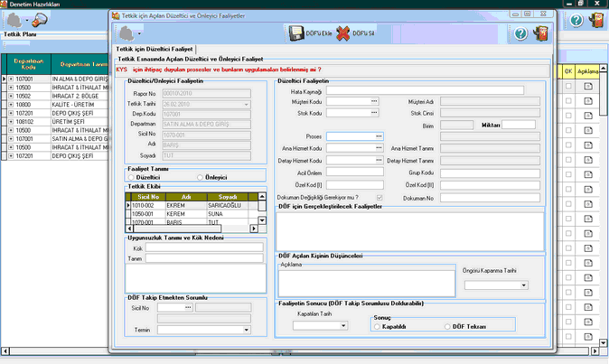Select Kapatıldı radio button

377,327
